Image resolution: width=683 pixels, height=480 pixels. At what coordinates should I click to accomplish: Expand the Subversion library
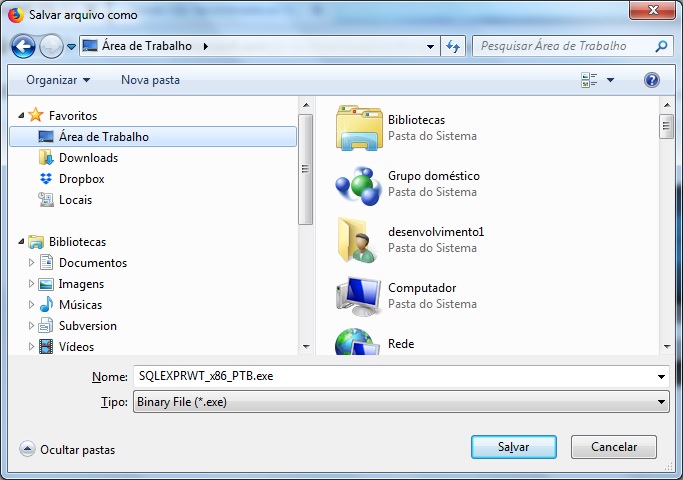[x=31, y=325]
